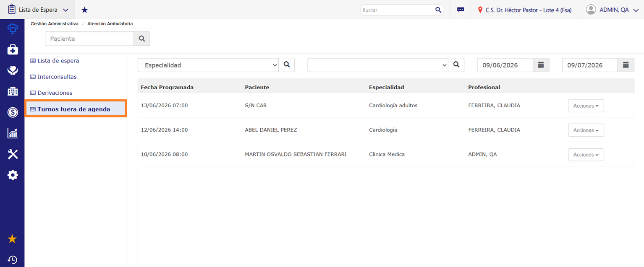Open the dollar coin billing sidebar icon
Viewport: 644px width, 267px height.
pos(13,112)
